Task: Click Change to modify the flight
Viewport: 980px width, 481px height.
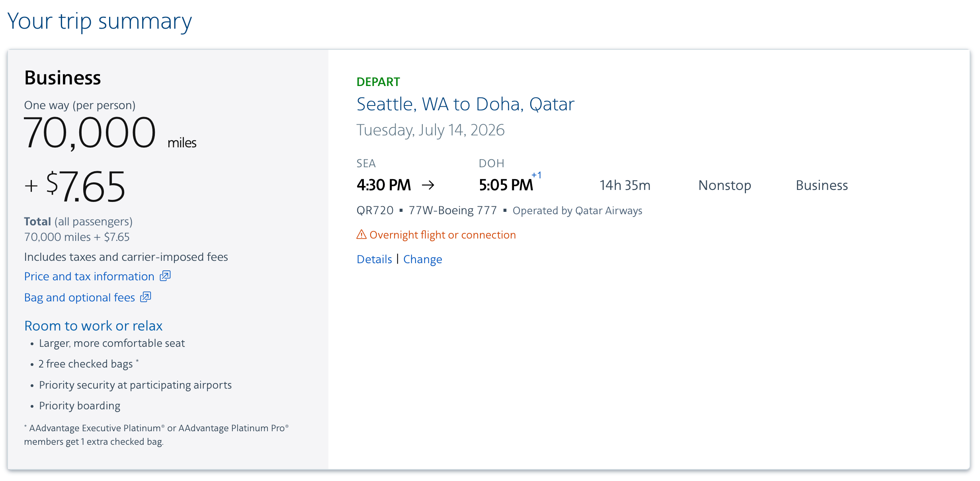Action: pos(422,259)
